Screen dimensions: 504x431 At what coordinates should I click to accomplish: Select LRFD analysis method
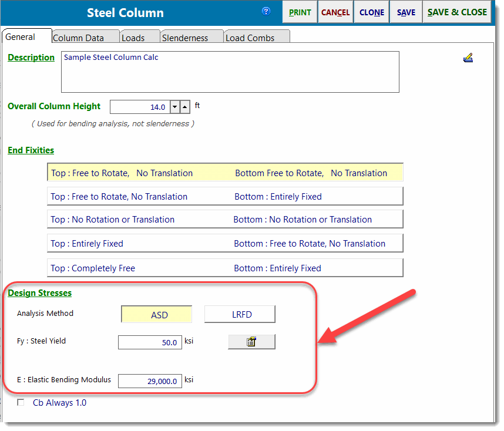coord(240,315)
